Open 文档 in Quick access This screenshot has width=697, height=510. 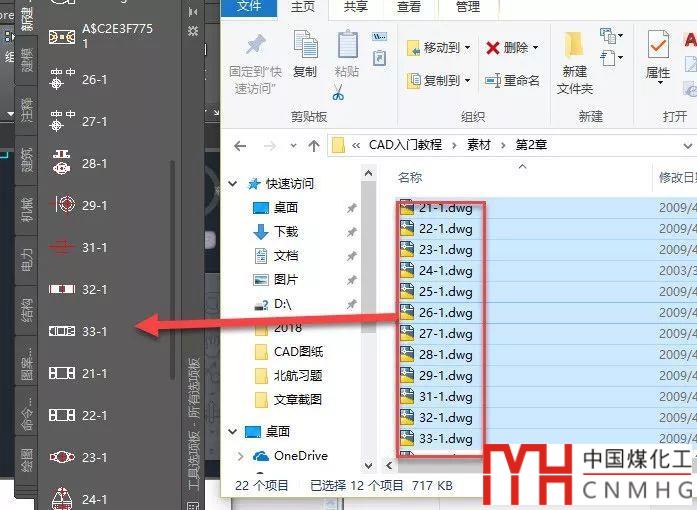(x=276, y=256)
